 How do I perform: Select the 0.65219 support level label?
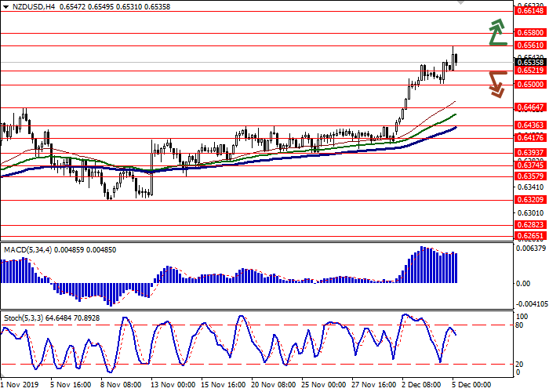[530, 71]
